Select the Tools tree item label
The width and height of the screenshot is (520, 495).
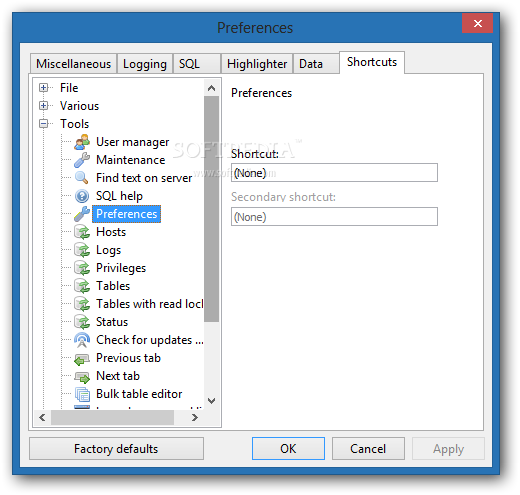pyautogui.click(x=74, y=124)
